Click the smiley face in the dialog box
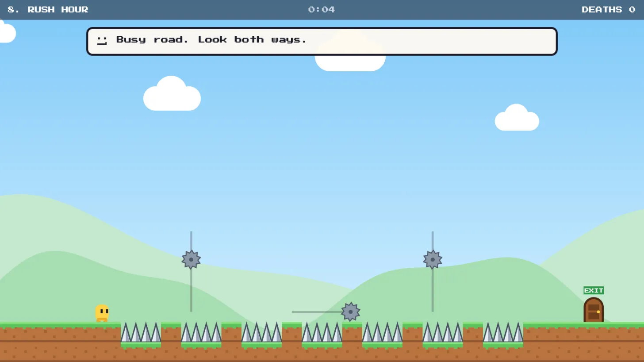Image resolution: width=644 pixels, height=362 pixels. 102,41
